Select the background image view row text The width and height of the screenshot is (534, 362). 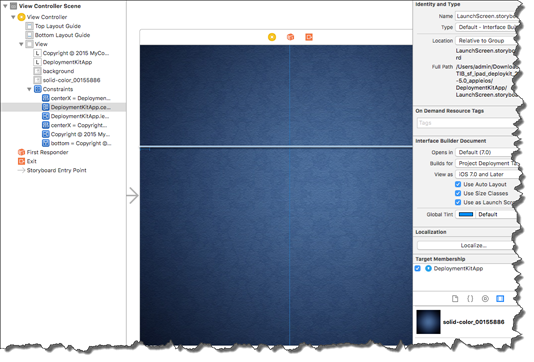(59, 72)
